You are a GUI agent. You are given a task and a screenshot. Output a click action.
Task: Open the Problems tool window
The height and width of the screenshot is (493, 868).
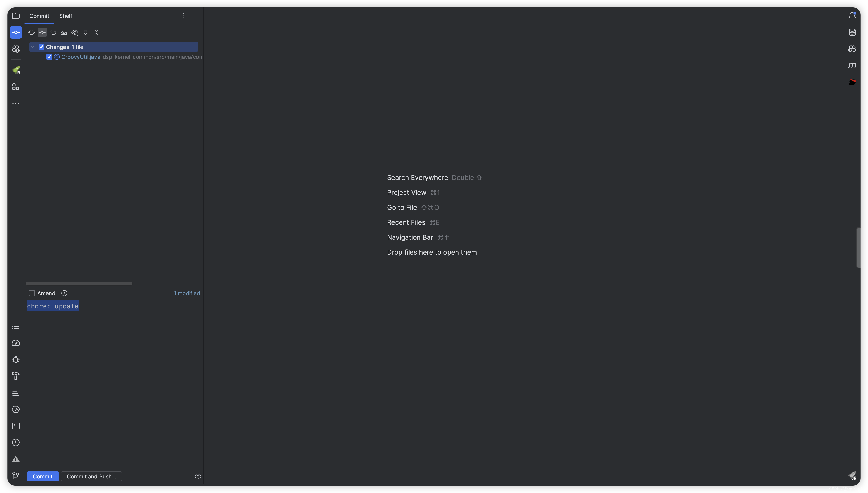coord(16,442)
